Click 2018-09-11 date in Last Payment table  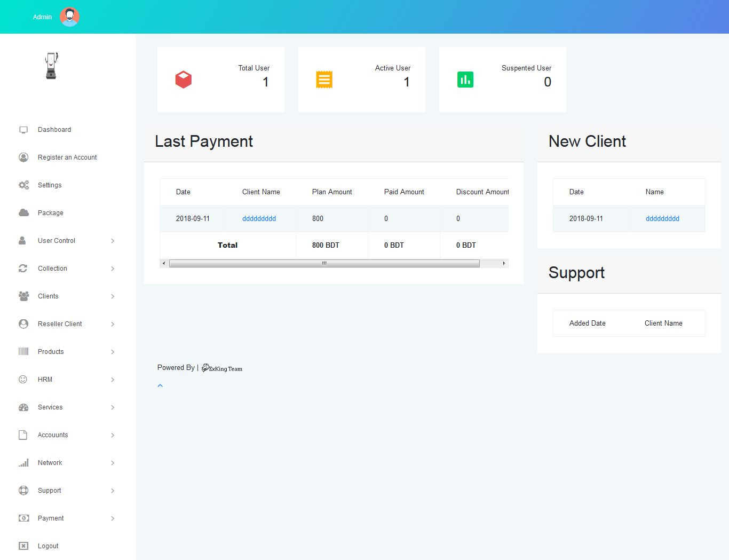coord(193,218)
